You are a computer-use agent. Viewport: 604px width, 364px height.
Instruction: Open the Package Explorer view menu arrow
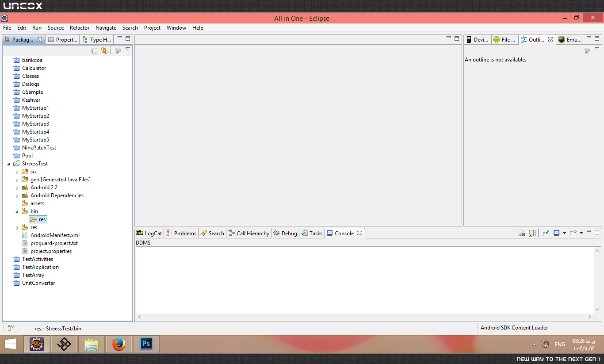pyautogui.click(x=128, y=49)
